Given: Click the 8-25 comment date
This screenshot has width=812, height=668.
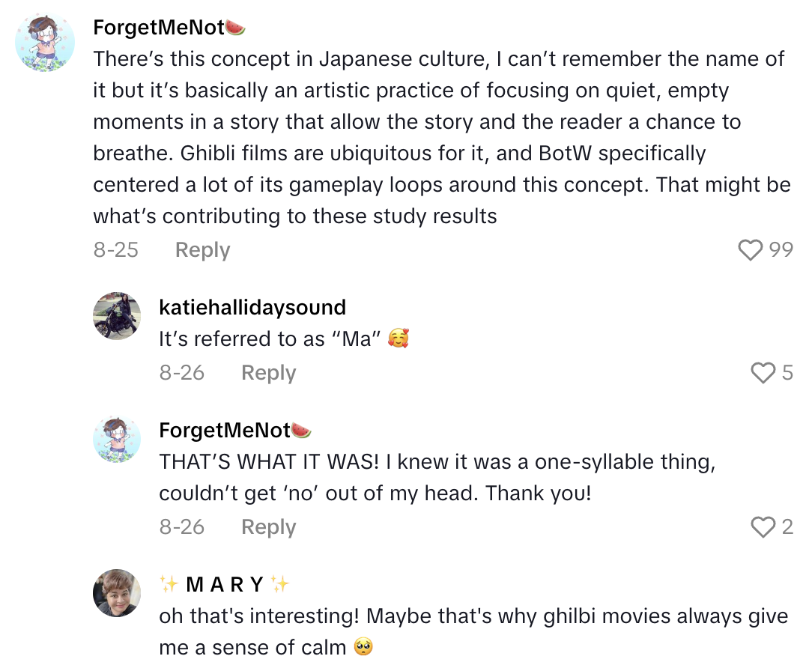Looking at the screenshot, I should [x=116, y=250].
